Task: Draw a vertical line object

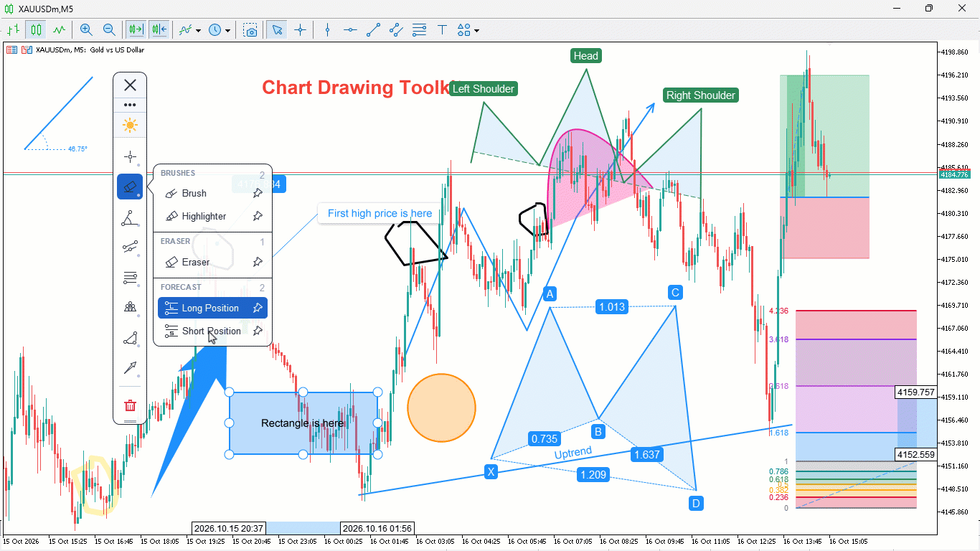Action: (328, 30)
